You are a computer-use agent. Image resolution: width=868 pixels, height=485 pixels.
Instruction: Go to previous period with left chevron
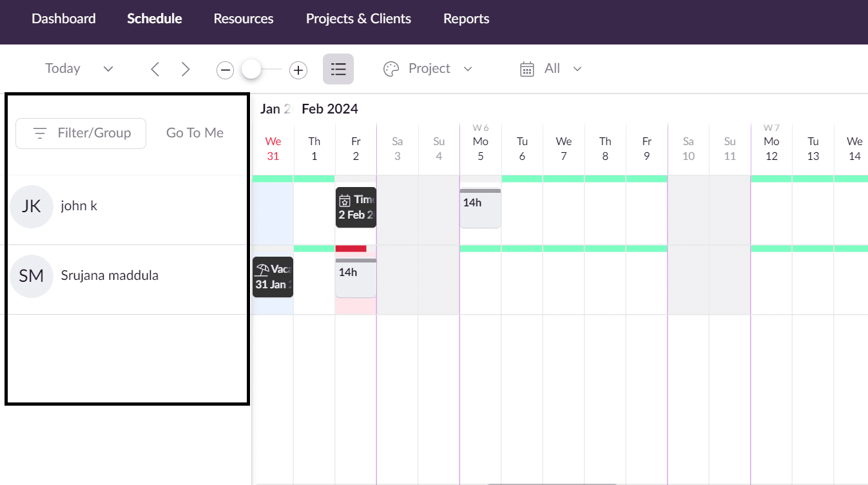(x=155, y=69)
